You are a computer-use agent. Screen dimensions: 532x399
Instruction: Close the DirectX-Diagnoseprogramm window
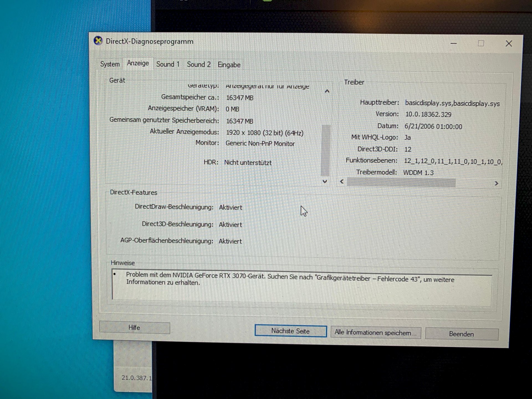tap(509, 44)
